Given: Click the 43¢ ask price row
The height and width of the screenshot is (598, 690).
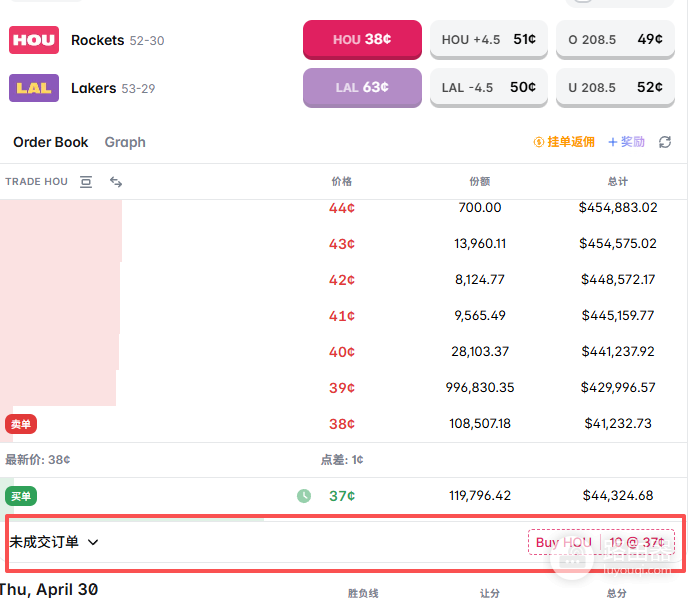Looking at the screenshot, I should point(342,244).
